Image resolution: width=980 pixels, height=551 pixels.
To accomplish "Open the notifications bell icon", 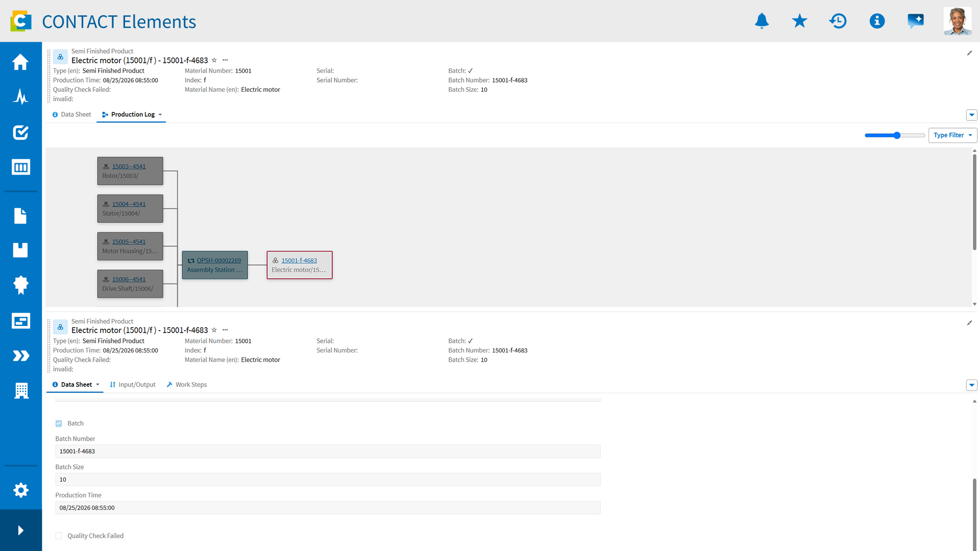I will point(762,21).
